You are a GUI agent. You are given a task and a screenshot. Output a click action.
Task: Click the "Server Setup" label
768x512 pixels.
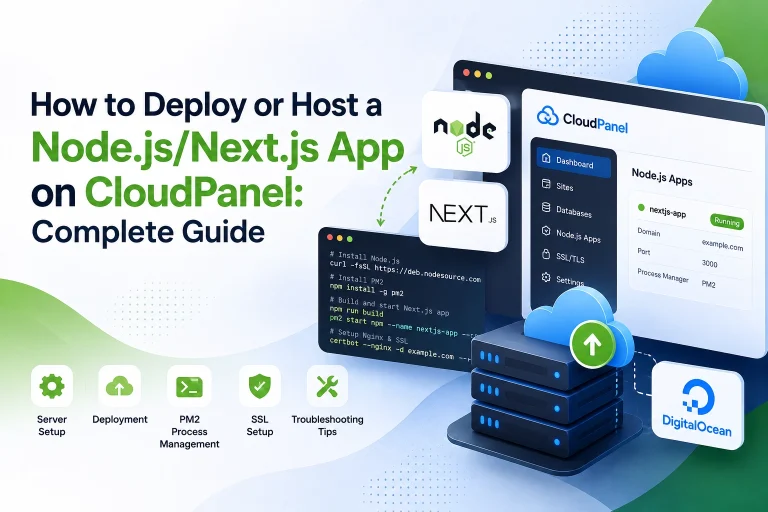click(52, 425)
